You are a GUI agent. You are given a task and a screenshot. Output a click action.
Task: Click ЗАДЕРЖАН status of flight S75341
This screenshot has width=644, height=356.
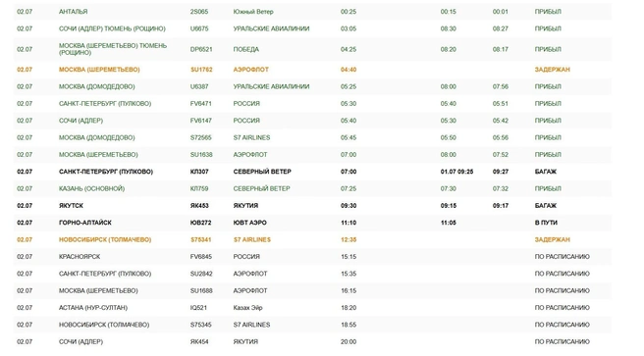click(x=552, y=240)
